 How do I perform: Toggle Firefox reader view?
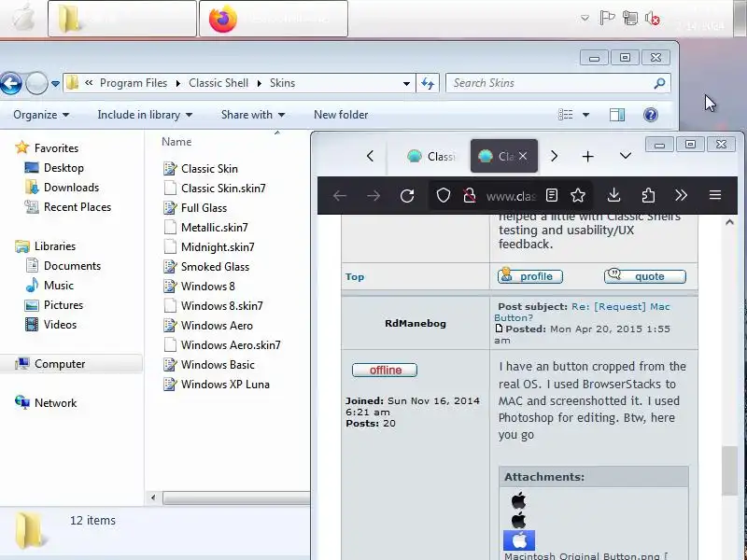click(552, 195)
